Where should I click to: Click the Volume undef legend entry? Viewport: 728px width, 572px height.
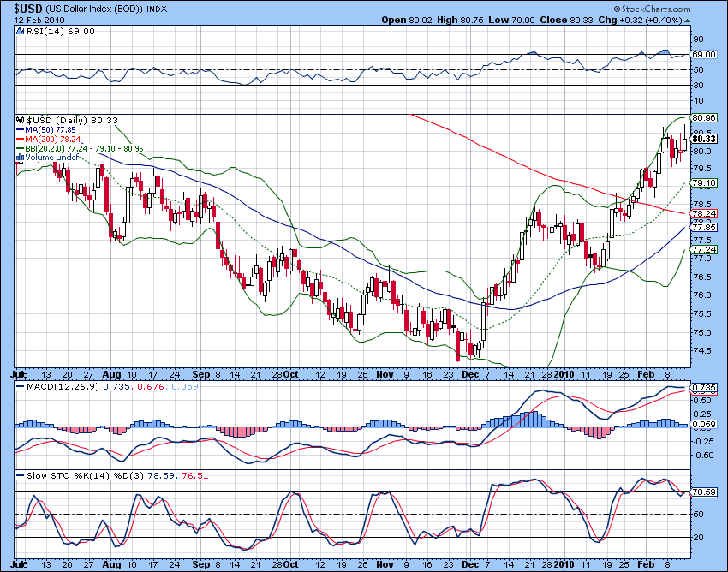[52, 158]
